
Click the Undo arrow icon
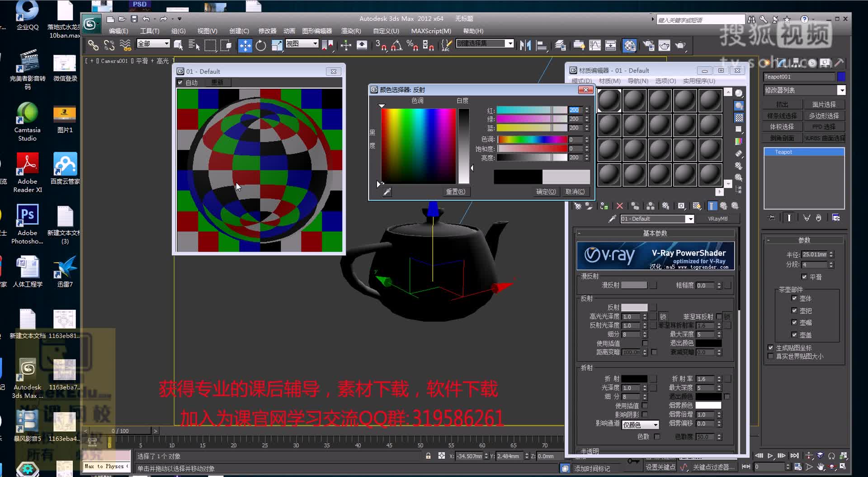pos(146,19)
